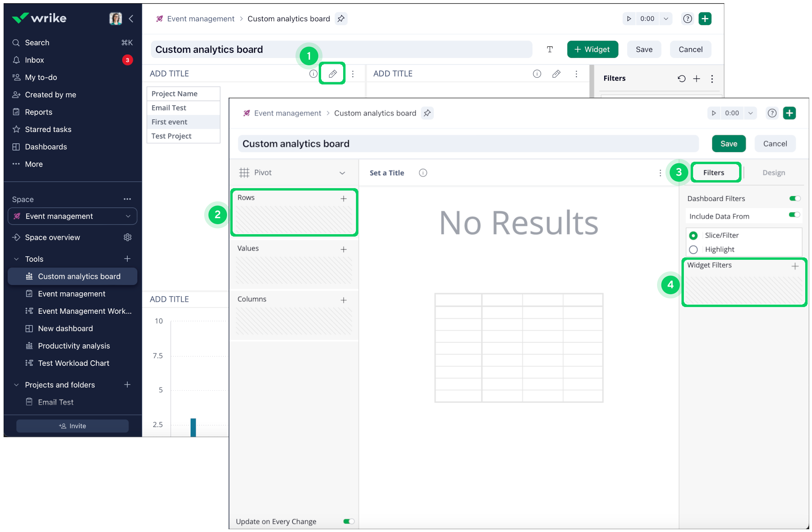
Task: Open the Event management space dropdown
Action: [72, 216]
